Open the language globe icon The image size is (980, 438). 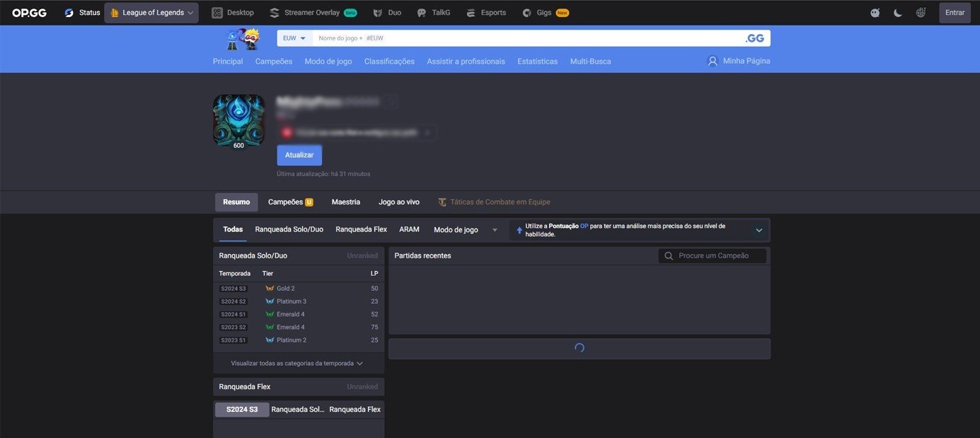pos(921,13)
